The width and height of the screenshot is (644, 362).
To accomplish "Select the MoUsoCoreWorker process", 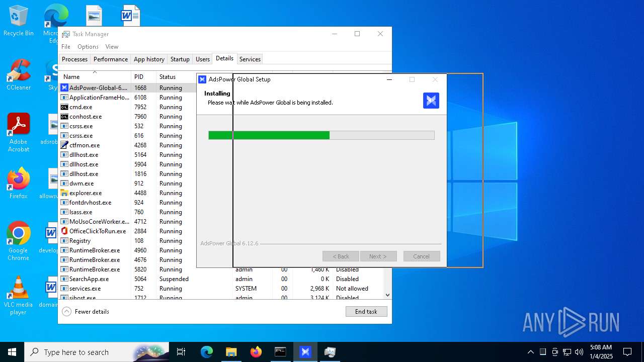I will 128,222.
